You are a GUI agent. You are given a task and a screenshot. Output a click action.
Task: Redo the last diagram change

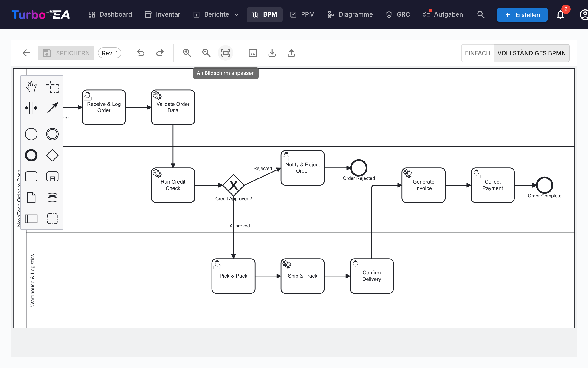(160, 53)
